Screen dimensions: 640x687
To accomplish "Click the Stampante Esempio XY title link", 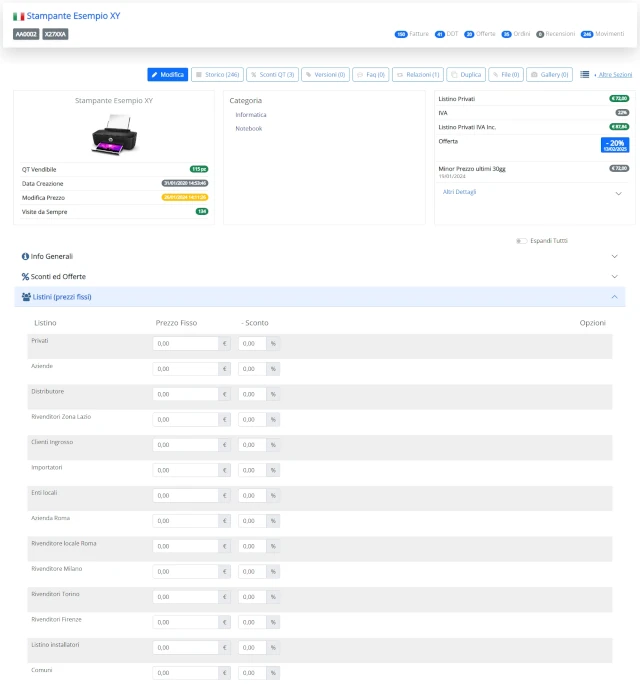I will tap(73, 16).
